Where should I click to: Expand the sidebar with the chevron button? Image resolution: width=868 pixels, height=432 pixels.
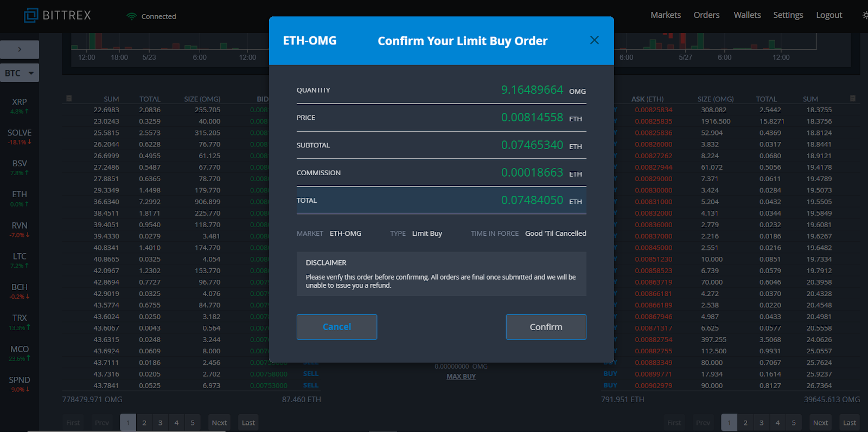[x=20, y=49]
